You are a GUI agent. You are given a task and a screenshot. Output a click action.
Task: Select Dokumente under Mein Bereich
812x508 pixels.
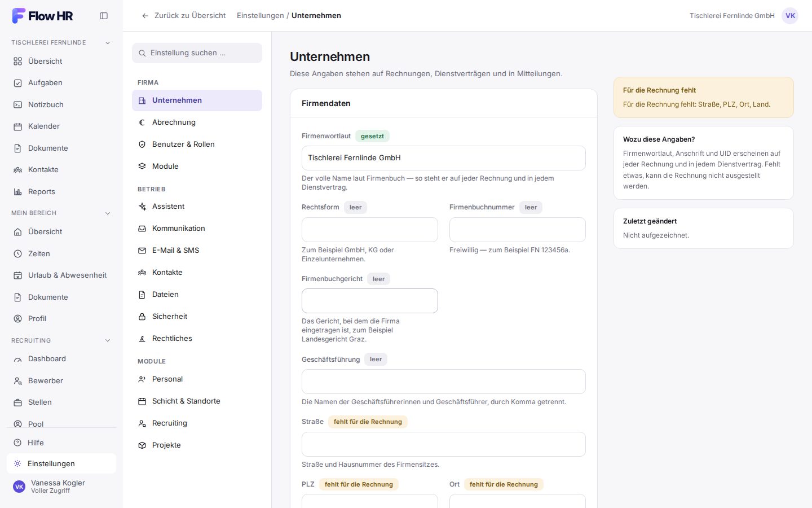[x=61, y=297]
